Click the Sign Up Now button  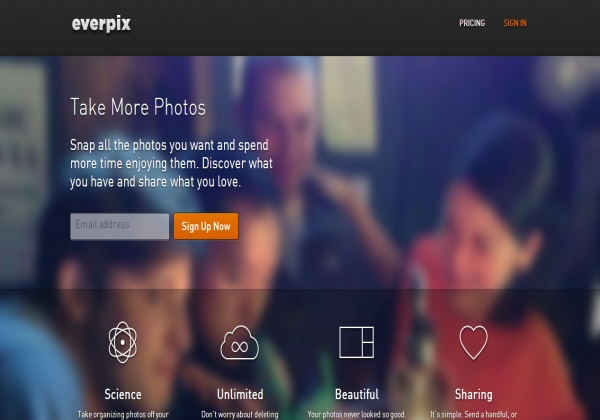[206, 226]
